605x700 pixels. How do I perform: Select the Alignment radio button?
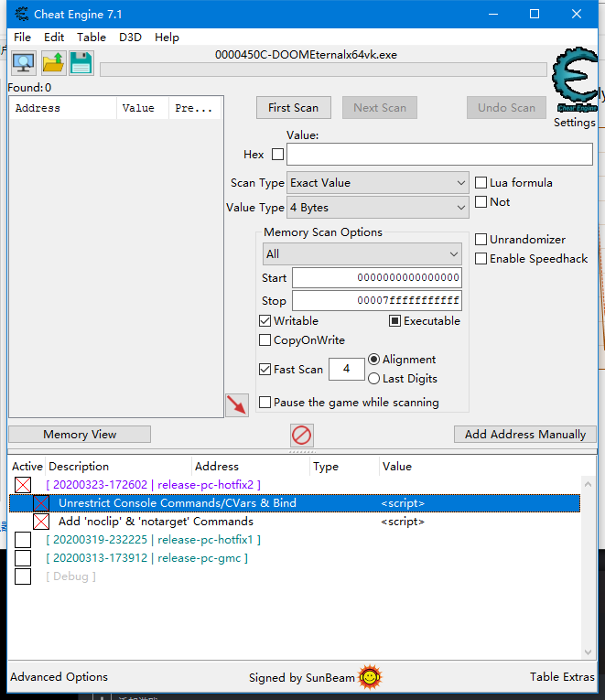[374, 360]
